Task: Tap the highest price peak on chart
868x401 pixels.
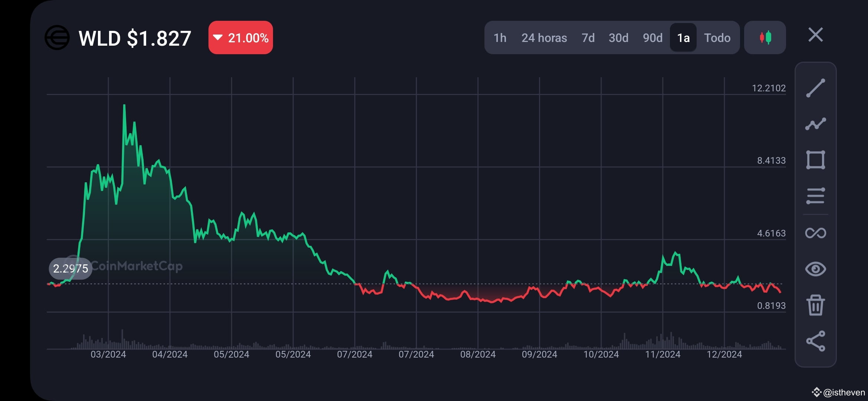Action: point(124,105)
